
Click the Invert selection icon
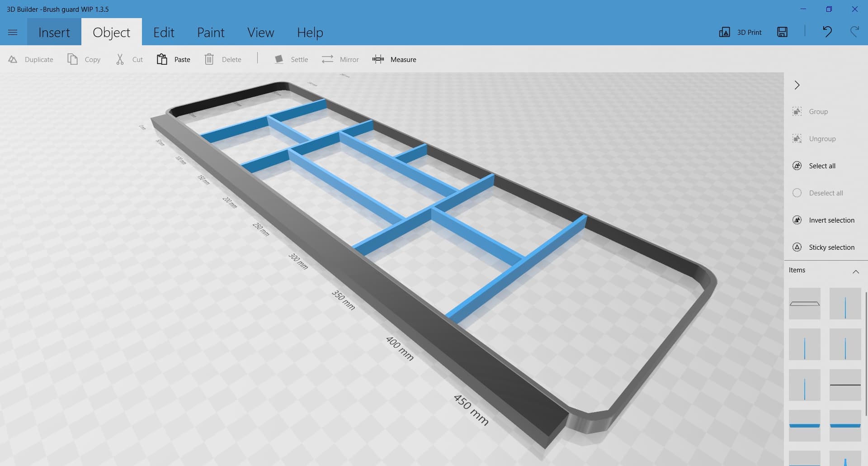pyautogui.click(x=797, y=220)
